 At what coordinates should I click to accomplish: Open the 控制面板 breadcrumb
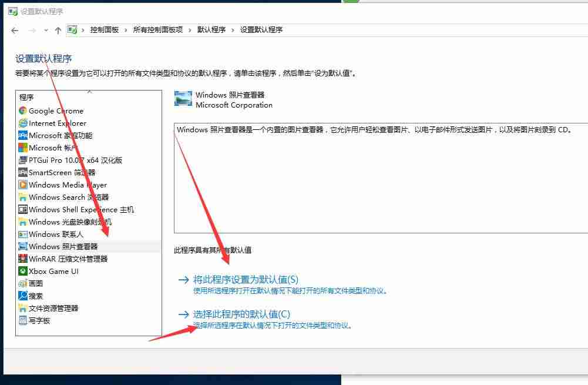tap(104, 29)
